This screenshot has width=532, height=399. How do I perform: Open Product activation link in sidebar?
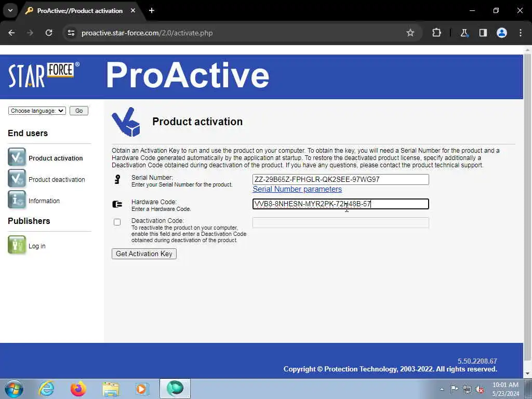click(x=56, y=158)
